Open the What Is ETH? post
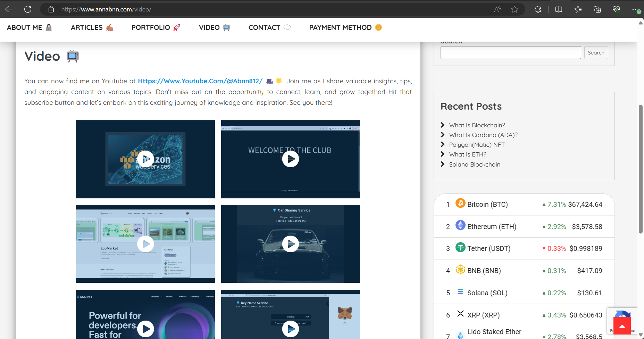This screenshot has height=339, width=644. tap(468, 154)
